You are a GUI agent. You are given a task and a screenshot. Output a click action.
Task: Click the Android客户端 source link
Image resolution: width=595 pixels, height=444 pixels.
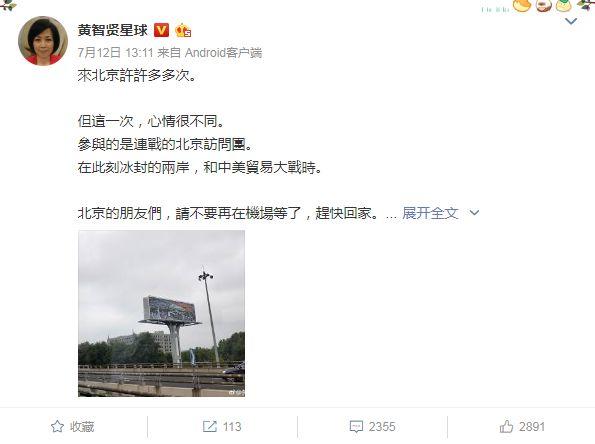point(224,52)
